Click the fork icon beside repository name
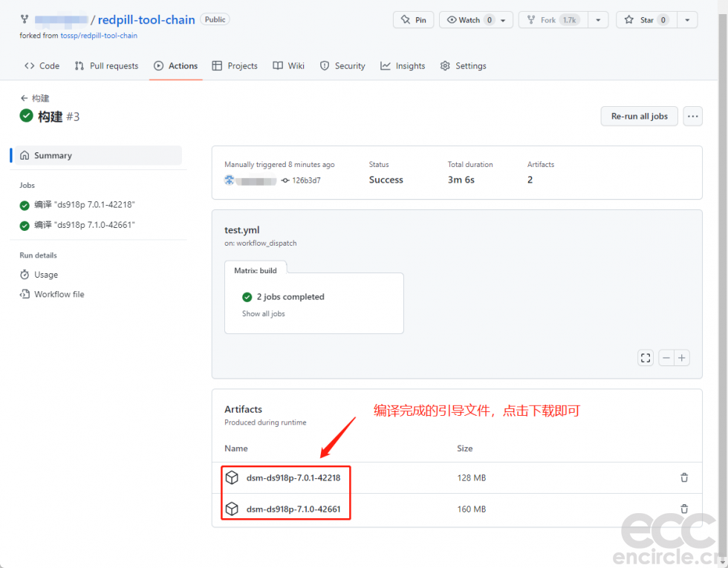 tap(25, 19)
